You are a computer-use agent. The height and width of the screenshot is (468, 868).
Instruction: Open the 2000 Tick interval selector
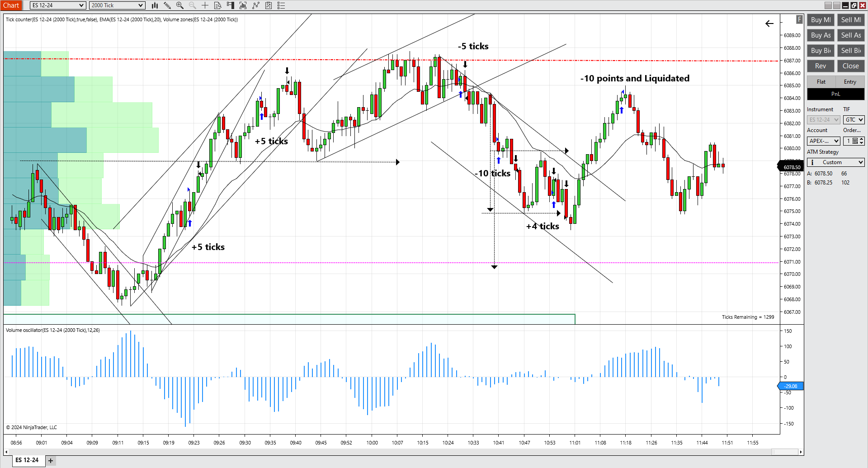(117, 5)
